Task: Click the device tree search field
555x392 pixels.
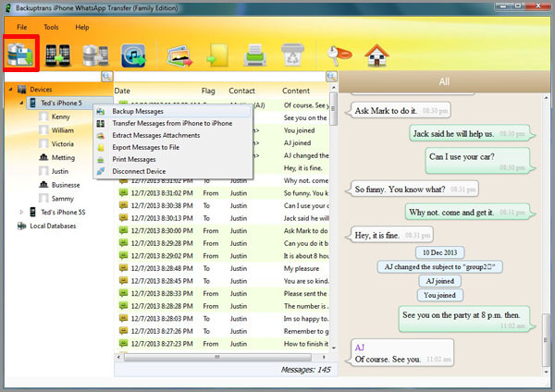Action: coord(53,77)
